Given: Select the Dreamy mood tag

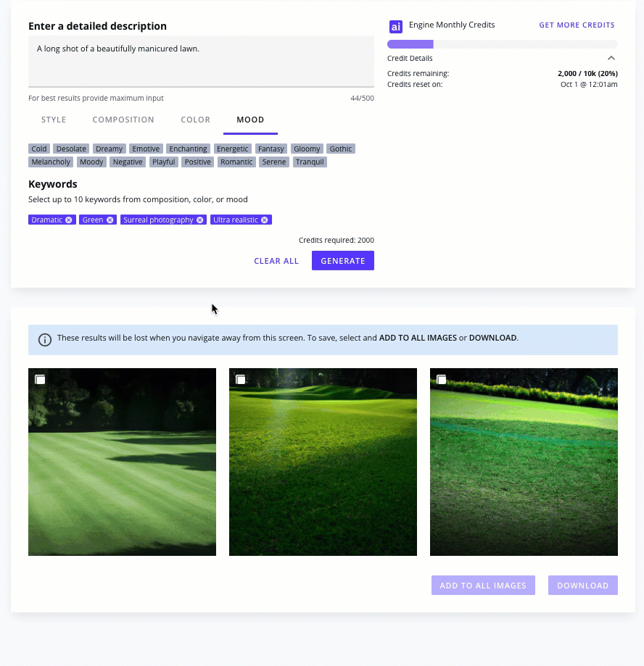Looking at the screenshot, I should [x=109, y=149].
